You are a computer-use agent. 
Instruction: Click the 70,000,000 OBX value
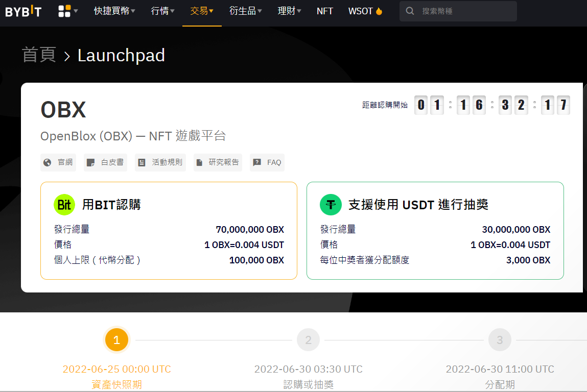click(x=250, y=229)
